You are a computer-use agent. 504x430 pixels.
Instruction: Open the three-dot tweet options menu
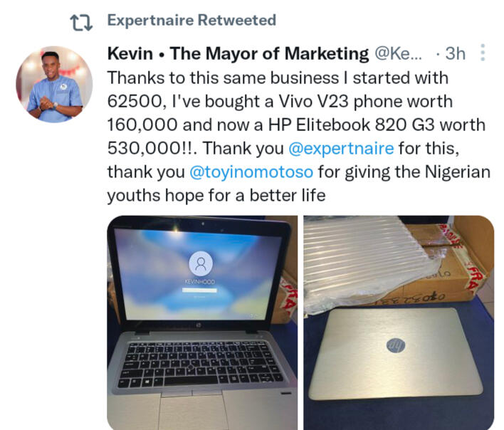483,53
